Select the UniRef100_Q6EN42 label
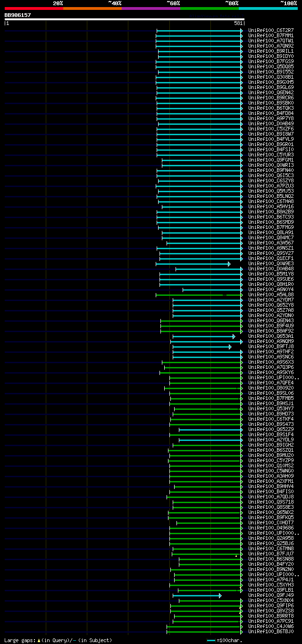Viewport: 302px width, 644px height. tap(271, 92)
